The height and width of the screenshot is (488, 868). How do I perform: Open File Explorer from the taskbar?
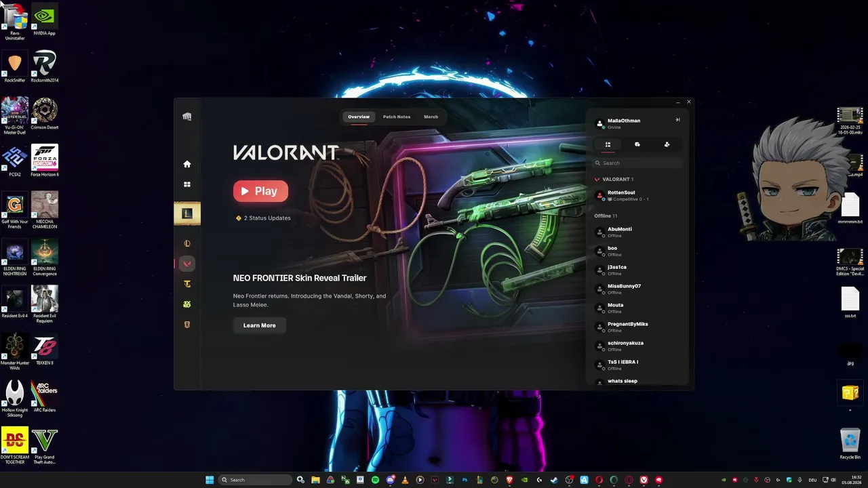(315, 480)
